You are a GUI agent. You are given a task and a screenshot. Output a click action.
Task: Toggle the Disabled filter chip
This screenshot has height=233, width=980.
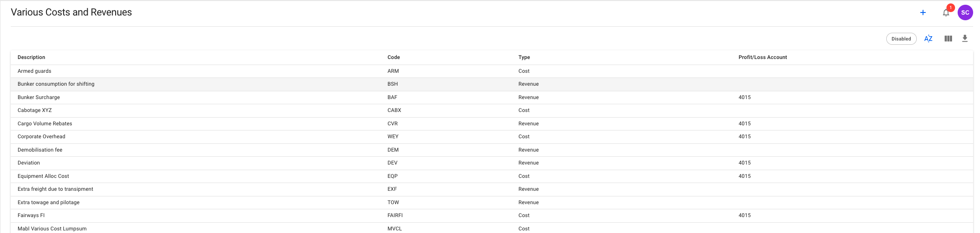tap(901, 39)
